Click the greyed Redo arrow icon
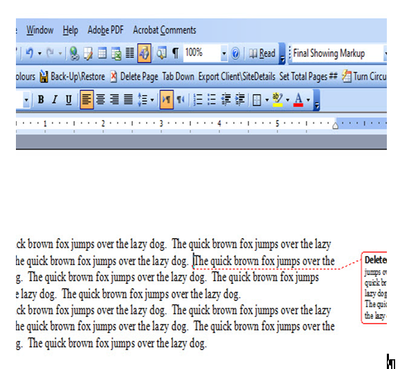 (51, 53)
